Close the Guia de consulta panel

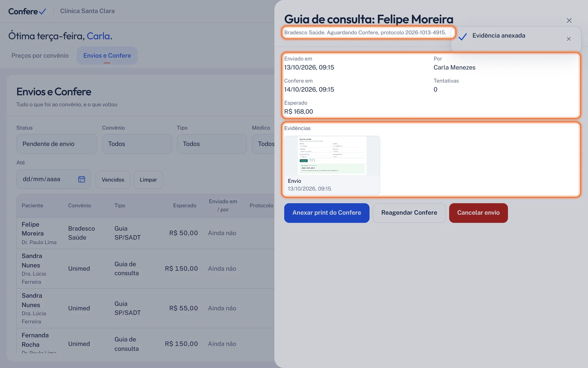tap(569, 21)
